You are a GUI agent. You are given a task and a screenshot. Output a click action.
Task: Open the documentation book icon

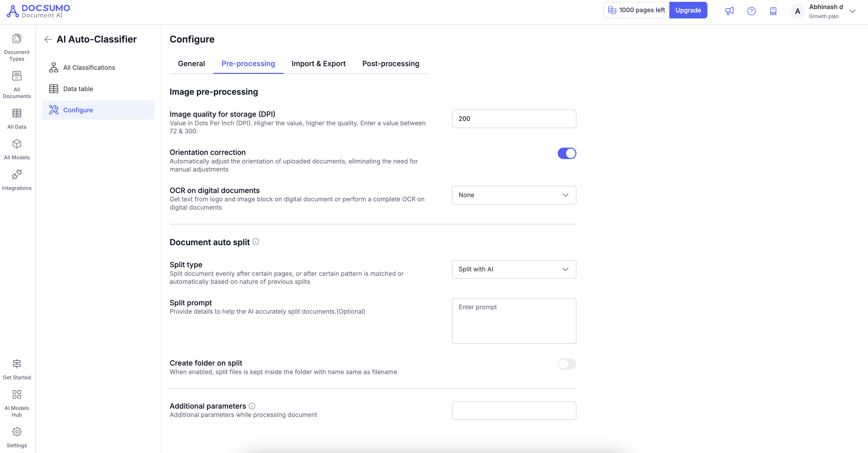[773, 11]
